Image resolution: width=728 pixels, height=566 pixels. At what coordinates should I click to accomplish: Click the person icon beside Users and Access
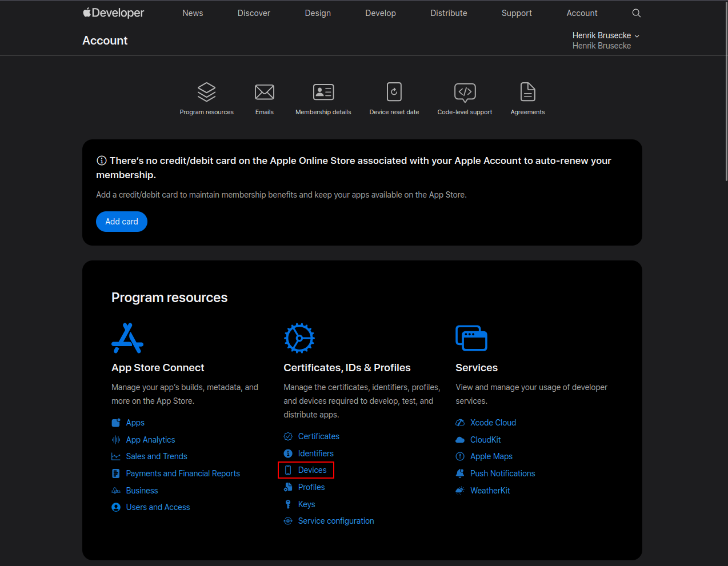pos(116,507)
